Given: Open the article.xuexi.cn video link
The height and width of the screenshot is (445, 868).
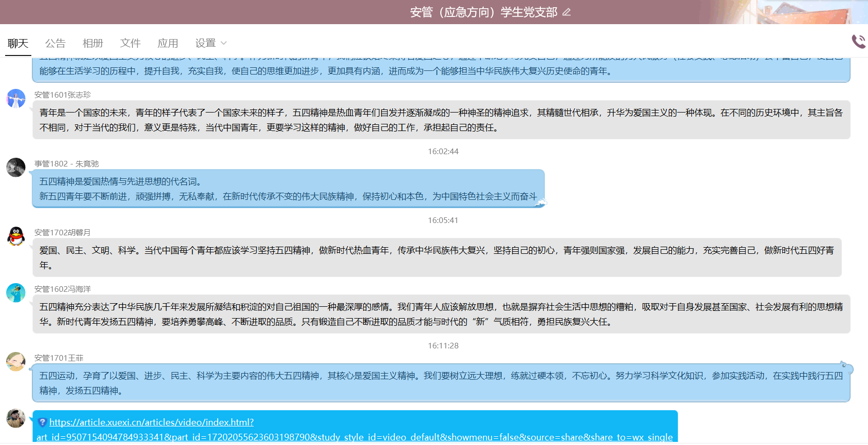Looking at the screenshot, I should pos(152,422).
